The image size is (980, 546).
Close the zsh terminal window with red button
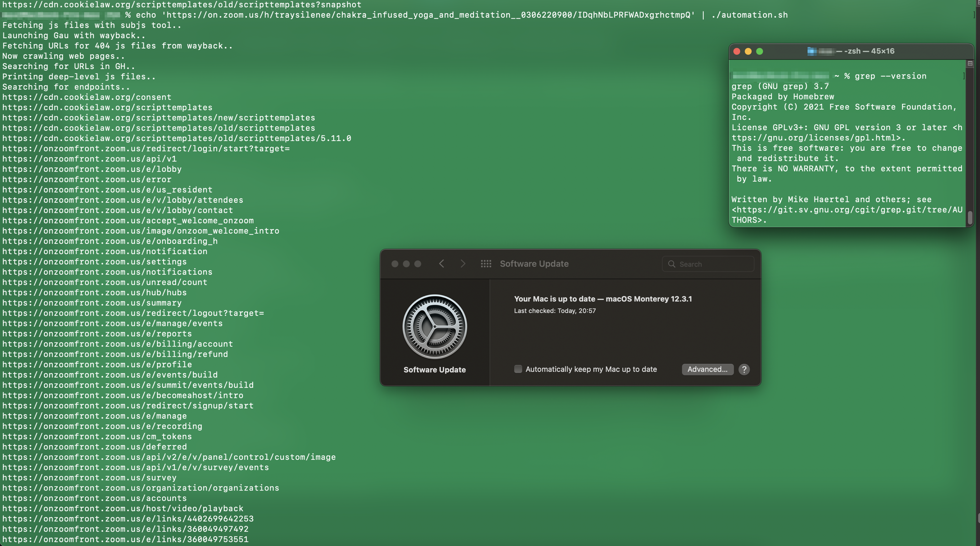click(736, 51)
